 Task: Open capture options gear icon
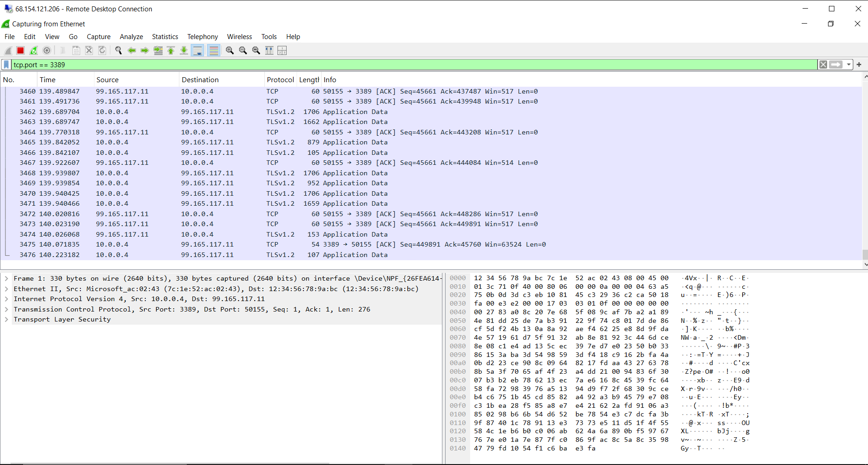[x=47, y=50]
